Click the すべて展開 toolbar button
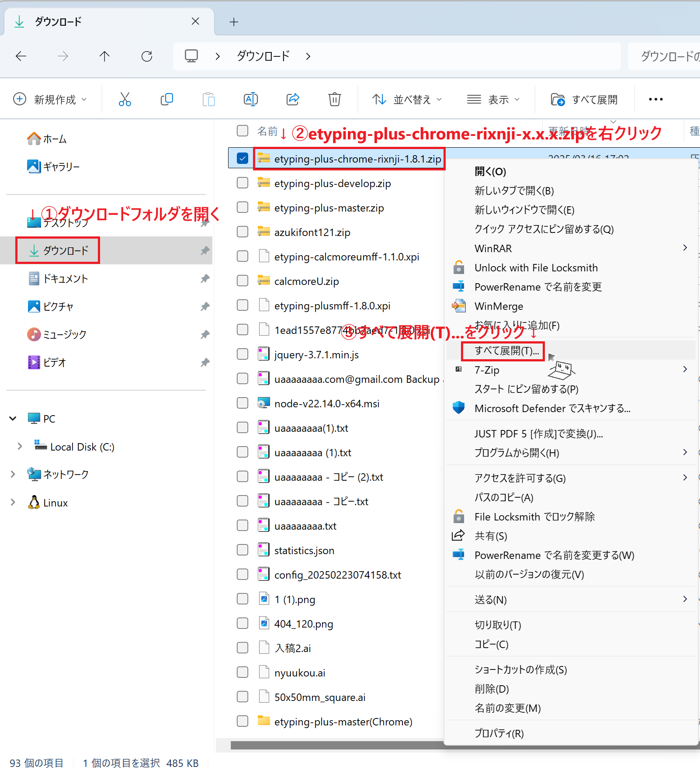This screenshot has width=700, height=770. [x=584, y=99]
